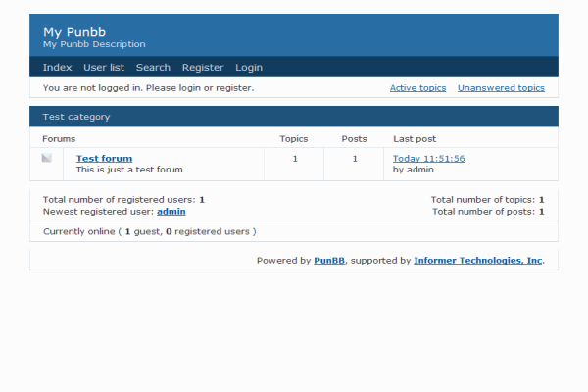The width and height of the screenshot is (588, 392).
Task: Click the Currently online status line
Action: [150, 232]
